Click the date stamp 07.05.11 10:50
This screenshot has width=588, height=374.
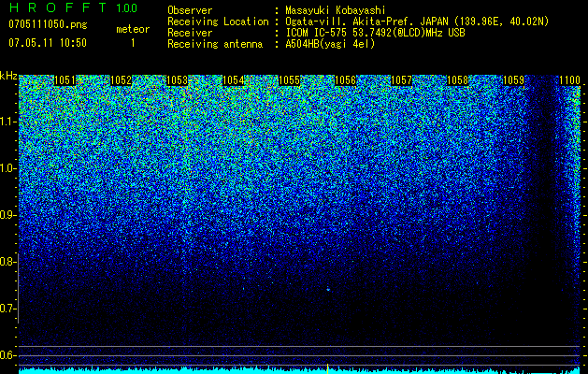pos(48,43)
